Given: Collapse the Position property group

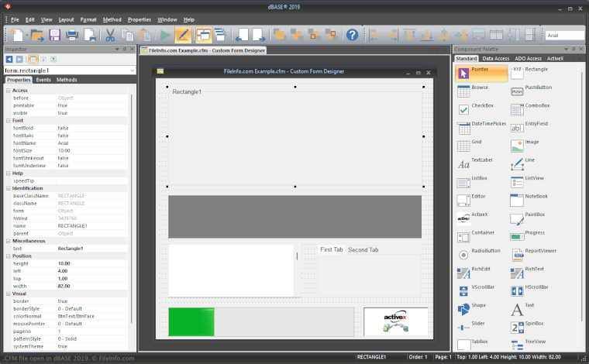Looking at the screenshot, I should (9, 256).
